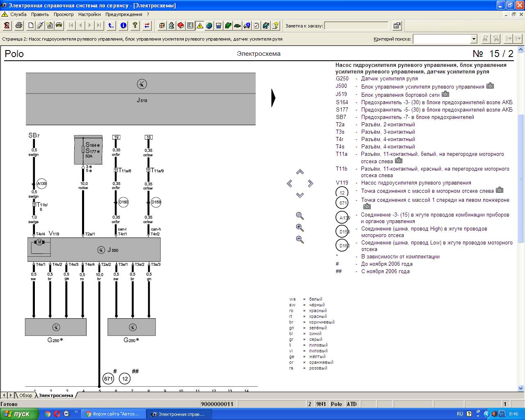Click the blue information circle icon
The width and height of the screenshot is (525, 420).
[123, 26]
